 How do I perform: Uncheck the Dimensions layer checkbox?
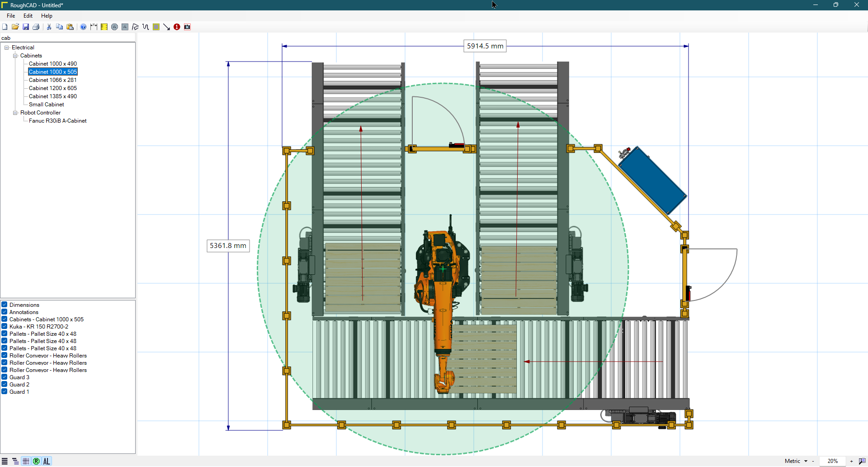[x=4, y=305]
